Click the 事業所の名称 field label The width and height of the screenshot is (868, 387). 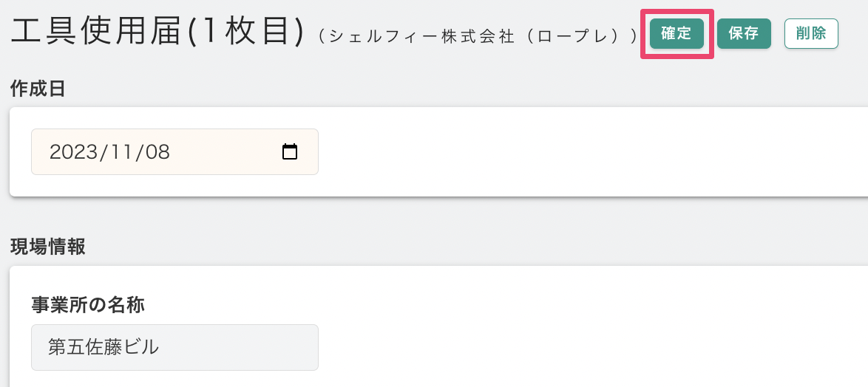point(88,304)
